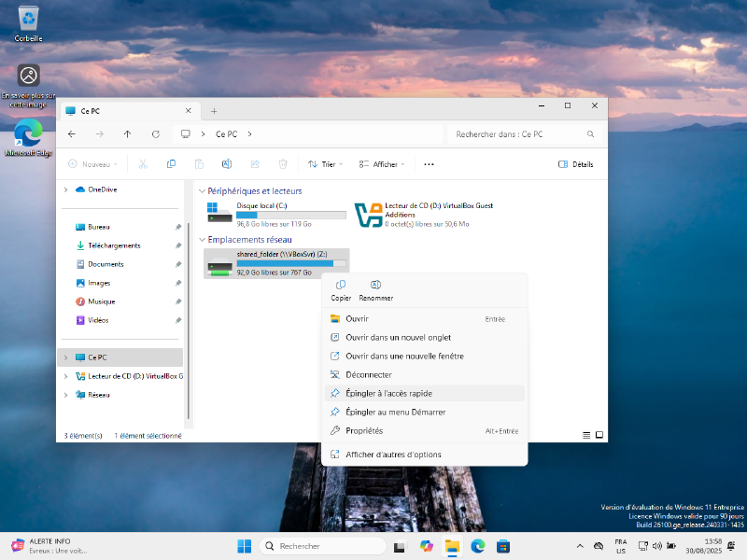Screen dimensions: 747x560
Task: Mute sound via the system tray speaker icon
Action: (x=656, y=547)
